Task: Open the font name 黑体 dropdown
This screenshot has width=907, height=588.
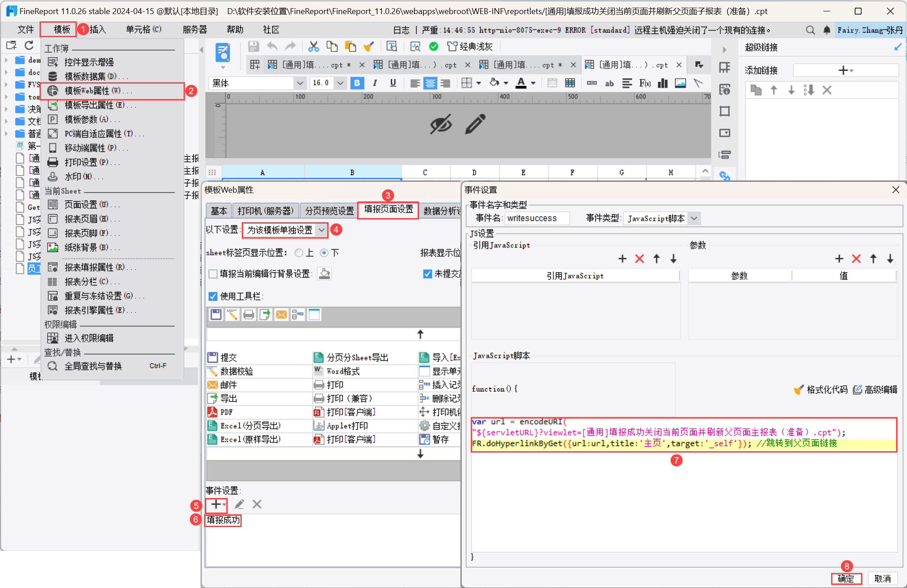Action: tap(299, 83)
